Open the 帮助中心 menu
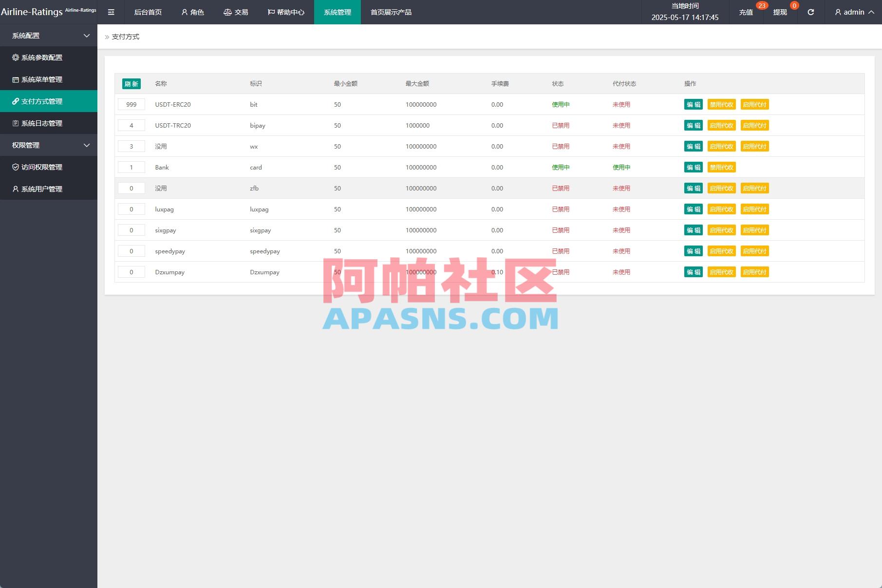This screenshot has height=588, width=882. pos(286,12)
